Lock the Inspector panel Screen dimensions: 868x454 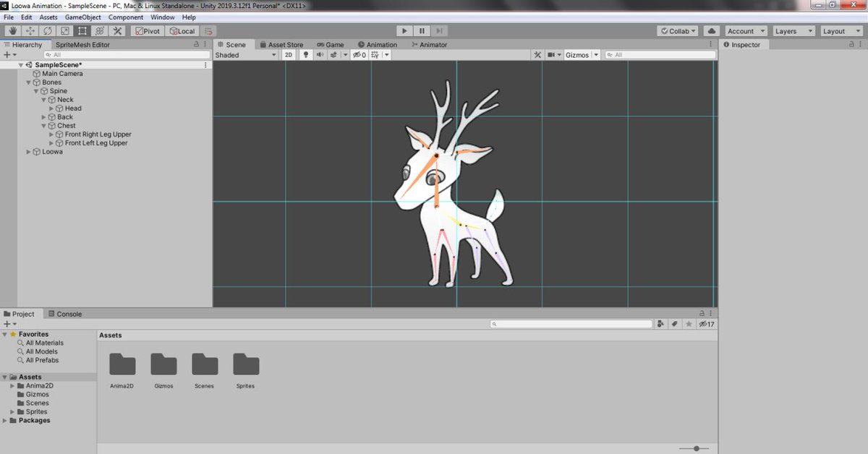click(x=851, y=45)
